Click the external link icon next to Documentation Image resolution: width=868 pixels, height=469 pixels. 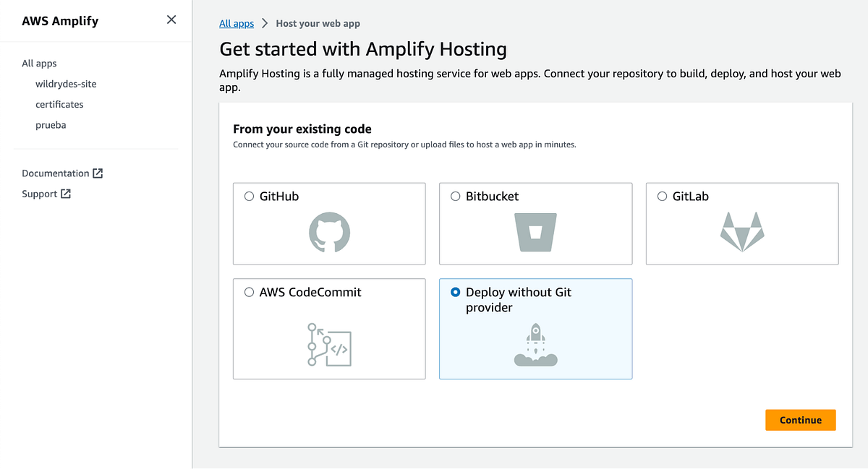(x=98, y=173)
